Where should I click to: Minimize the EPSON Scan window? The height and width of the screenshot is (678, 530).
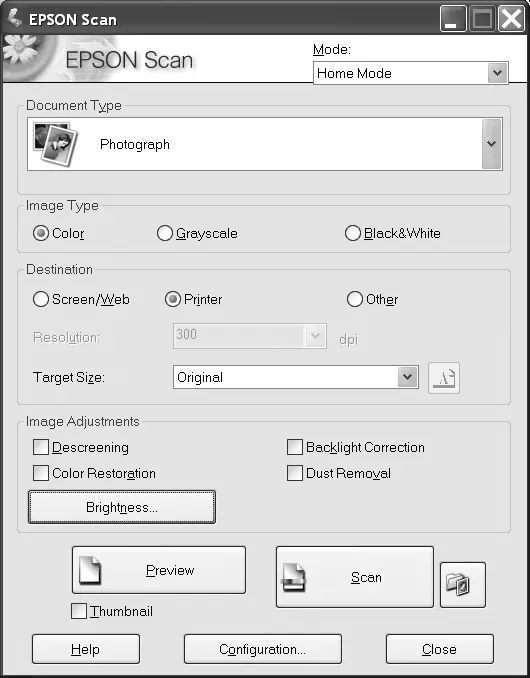[x=453, y=19]
